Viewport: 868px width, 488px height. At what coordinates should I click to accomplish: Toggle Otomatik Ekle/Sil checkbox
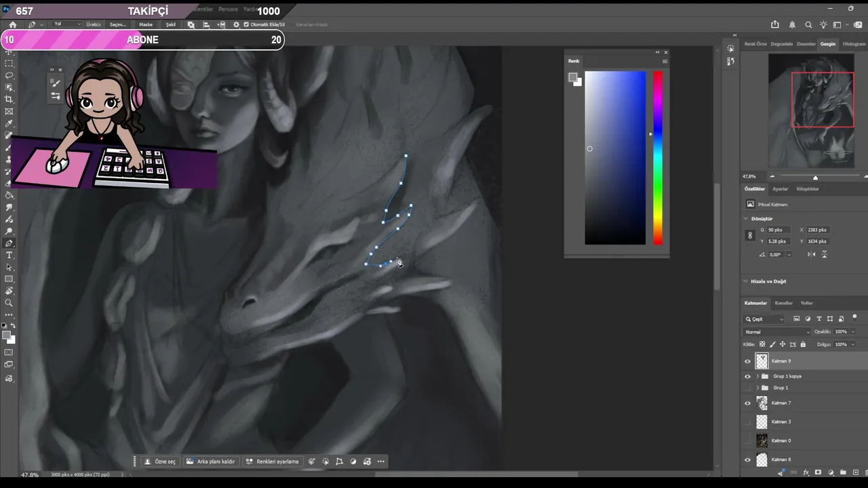(x=246, y=24)
